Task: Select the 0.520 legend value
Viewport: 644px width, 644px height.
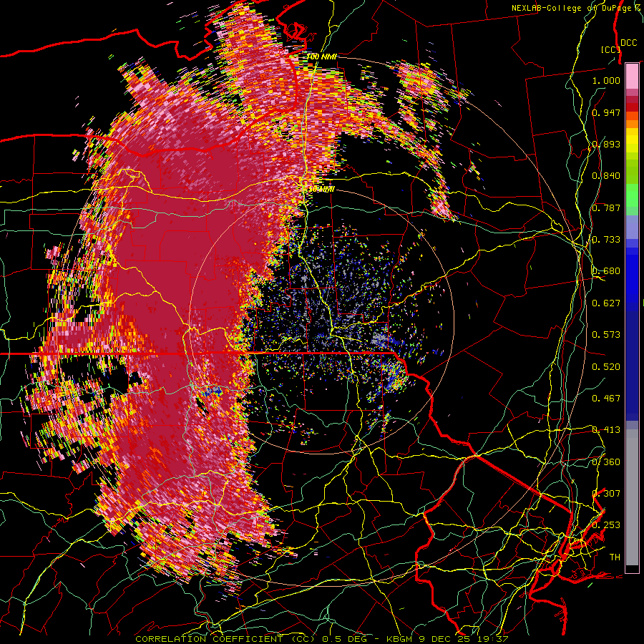Action: 606,367
